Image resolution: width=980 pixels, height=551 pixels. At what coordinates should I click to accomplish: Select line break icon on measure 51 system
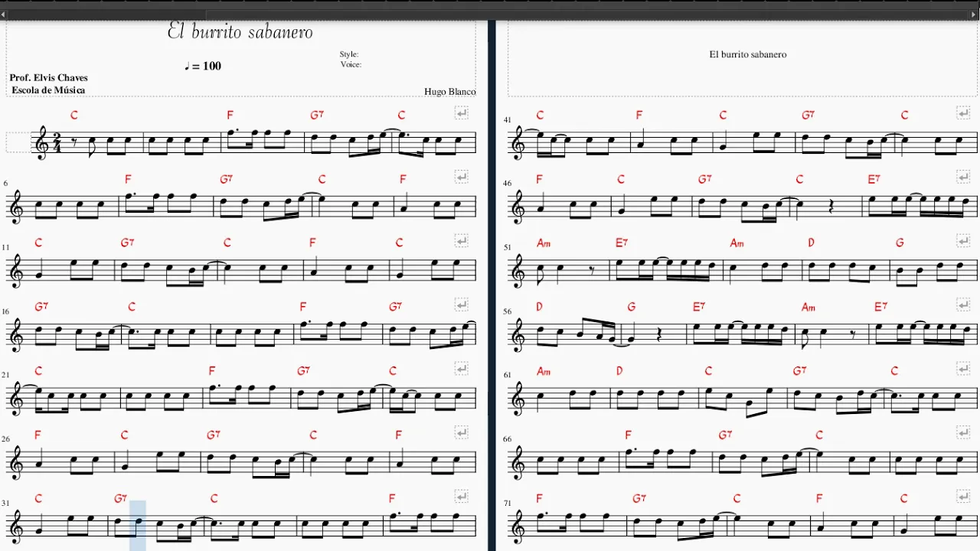pos(963,241)
